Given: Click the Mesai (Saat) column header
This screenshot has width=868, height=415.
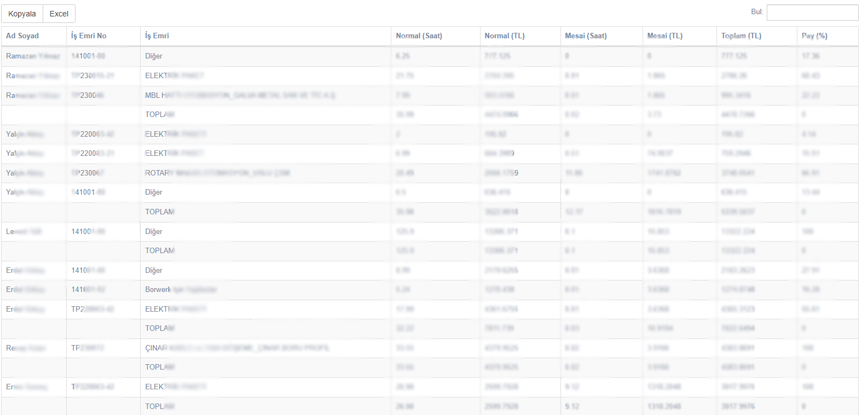Looking at the screenshot, I should 586,36.
